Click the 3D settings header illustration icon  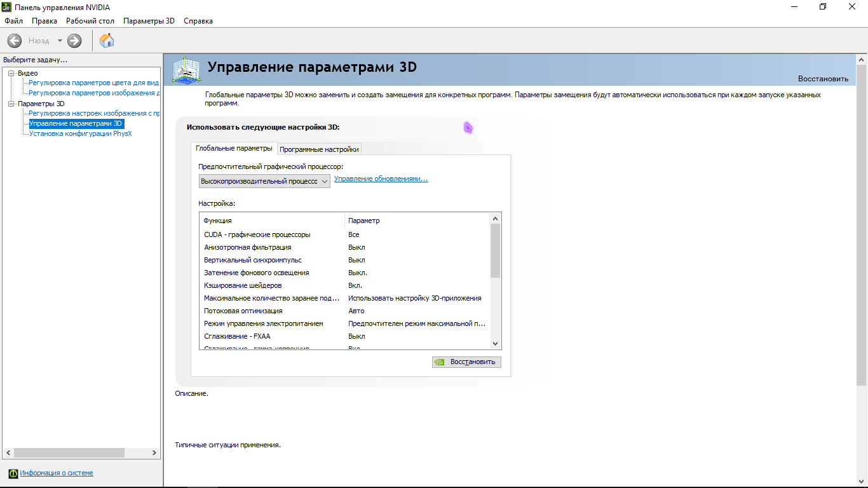click(187, 70)
